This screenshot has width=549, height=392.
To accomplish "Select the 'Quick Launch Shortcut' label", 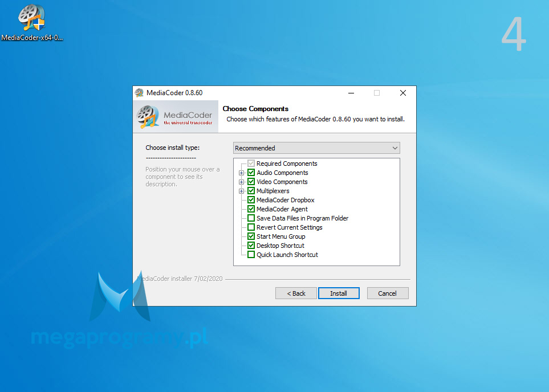I will pos(287,255).
